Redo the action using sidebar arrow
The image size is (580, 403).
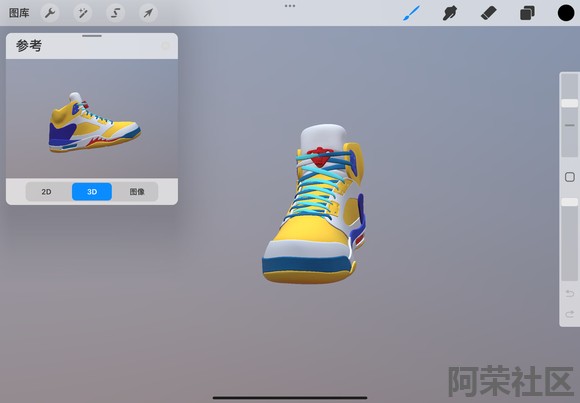570,315
